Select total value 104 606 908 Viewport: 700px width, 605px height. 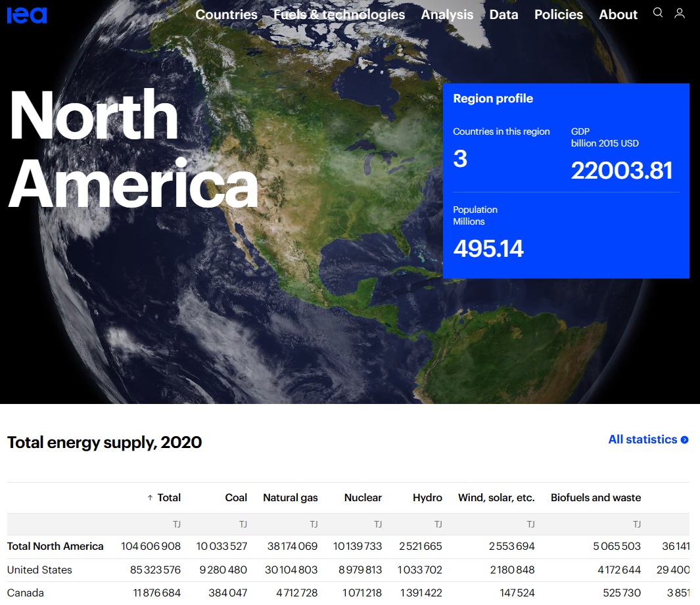click(x=151, y=546)
